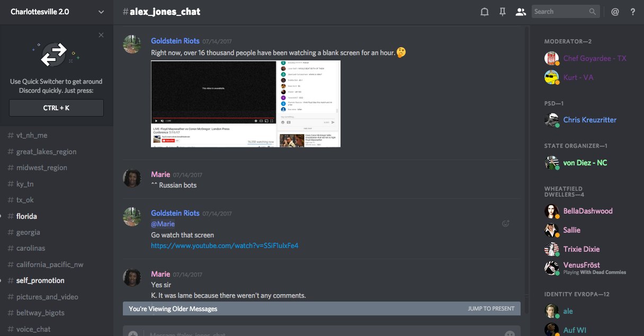Click the CTRL + K button

pyautogui.click(x=57, y=108)
